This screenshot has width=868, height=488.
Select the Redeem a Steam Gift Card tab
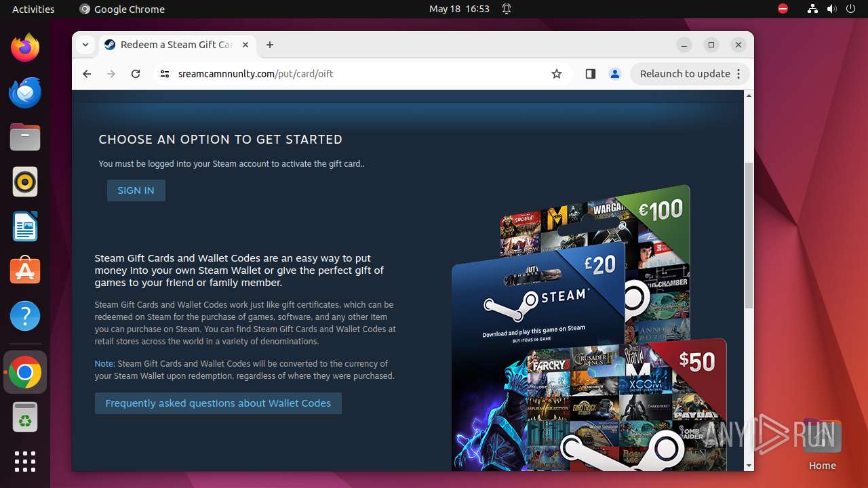pyautogui.click(x=176, y=45)
